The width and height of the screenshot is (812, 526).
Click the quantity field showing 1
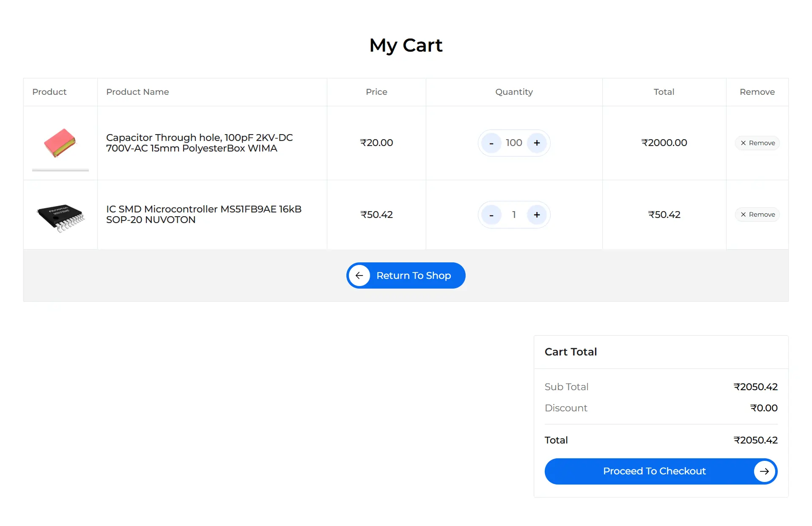pos(513,215)
